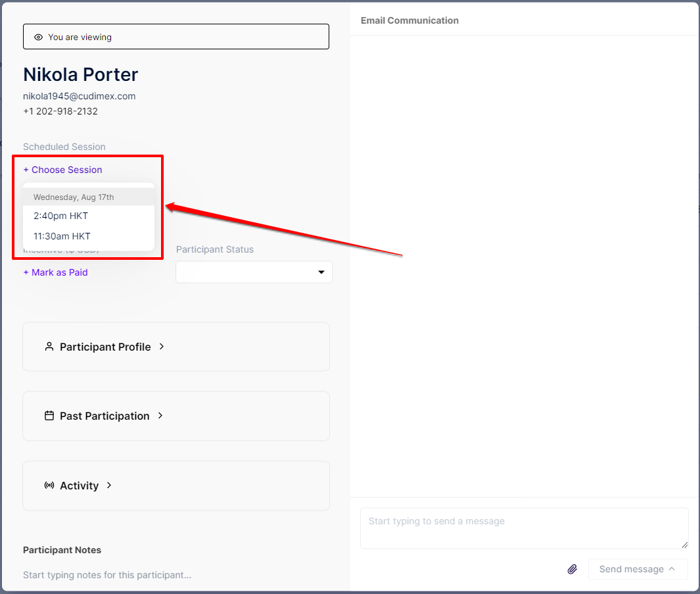Click the name Nikola Porter
The height and width of the screenshot is (594, 700).
point(81,74)
